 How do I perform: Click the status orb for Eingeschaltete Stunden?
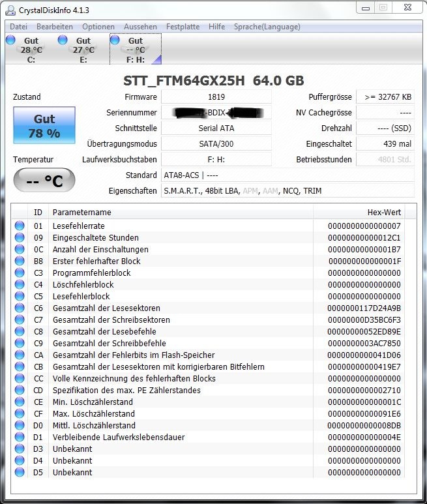pos(20,237)
